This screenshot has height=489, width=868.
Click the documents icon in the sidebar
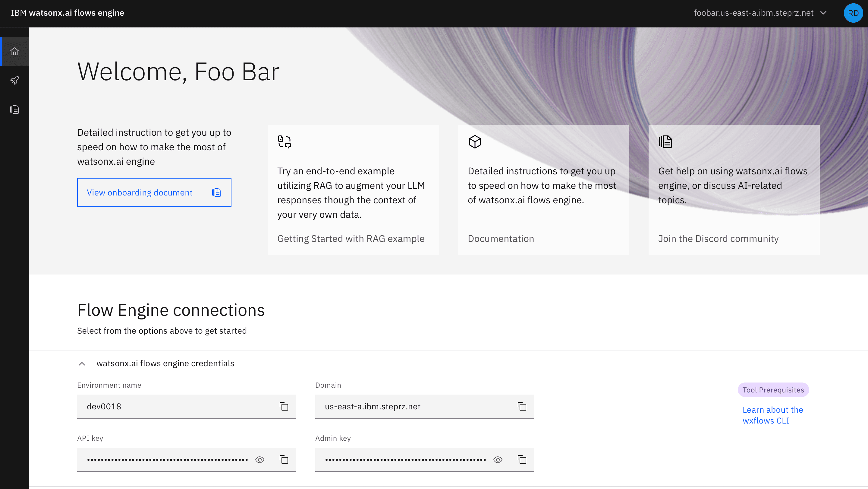pyautogui.click(x=14, y=109)
